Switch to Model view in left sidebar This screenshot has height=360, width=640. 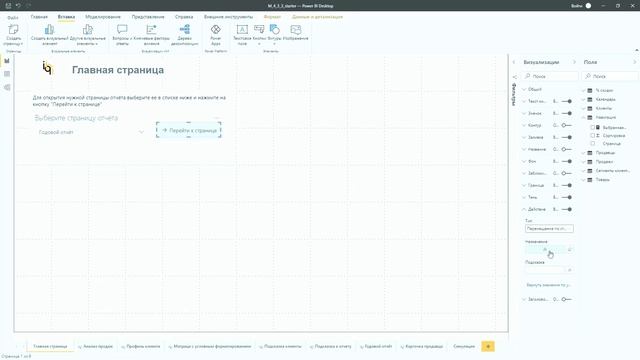(7, 87)
